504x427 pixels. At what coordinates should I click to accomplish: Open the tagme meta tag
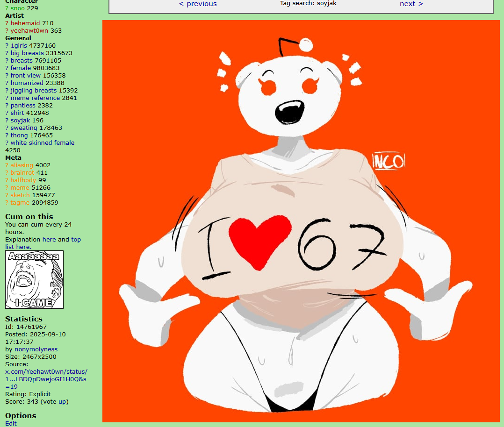20,203
